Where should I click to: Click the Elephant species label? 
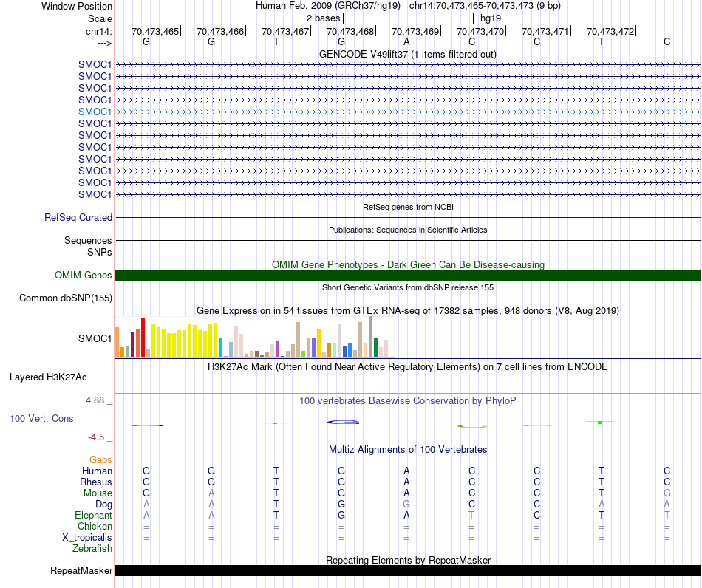pos(93,516)
